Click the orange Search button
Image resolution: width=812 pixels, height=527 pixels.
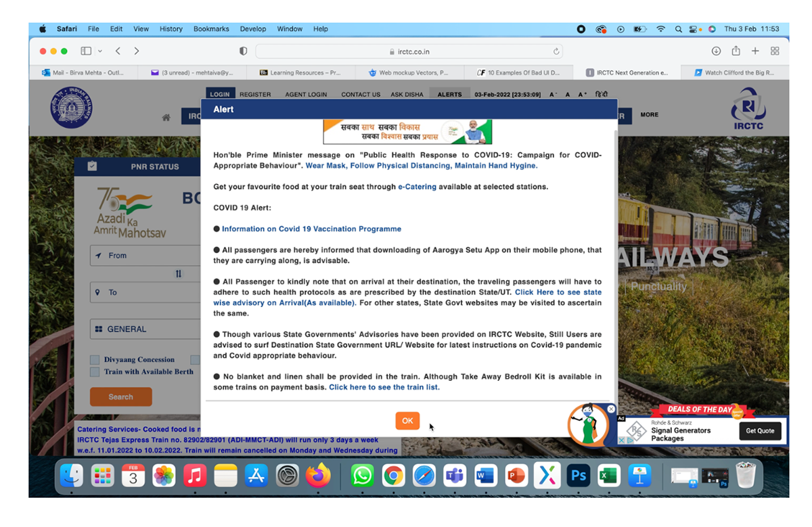coord(120,397)
